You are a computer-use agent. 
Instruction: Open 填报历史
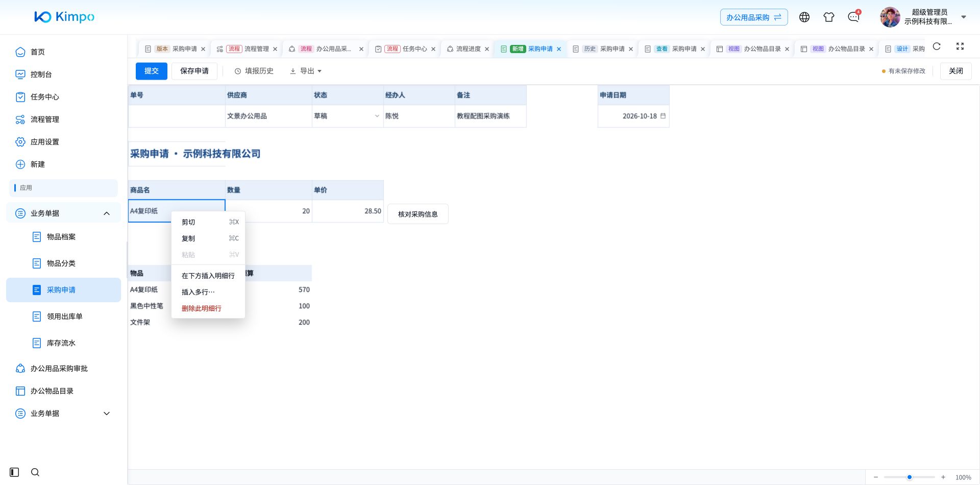click(254, 71)
